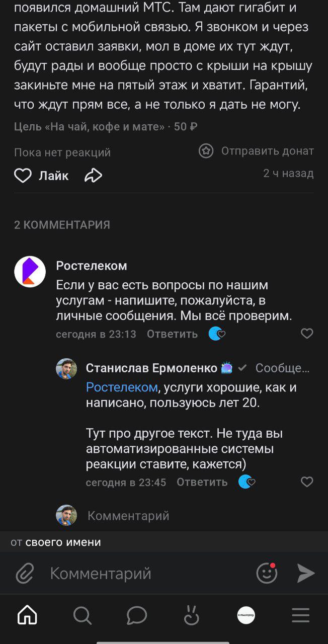The image size is (328, 644).
Task: Open the hamburger menu in bottom bar
Action: [x=300, y=615]
